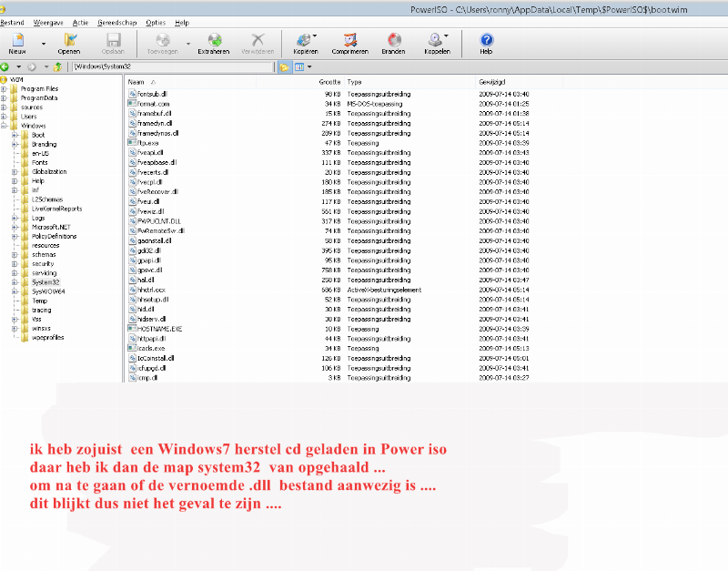728x571 pixels.
Task: Sort by the Gewijzigd column header
Action: click(519, 82)
